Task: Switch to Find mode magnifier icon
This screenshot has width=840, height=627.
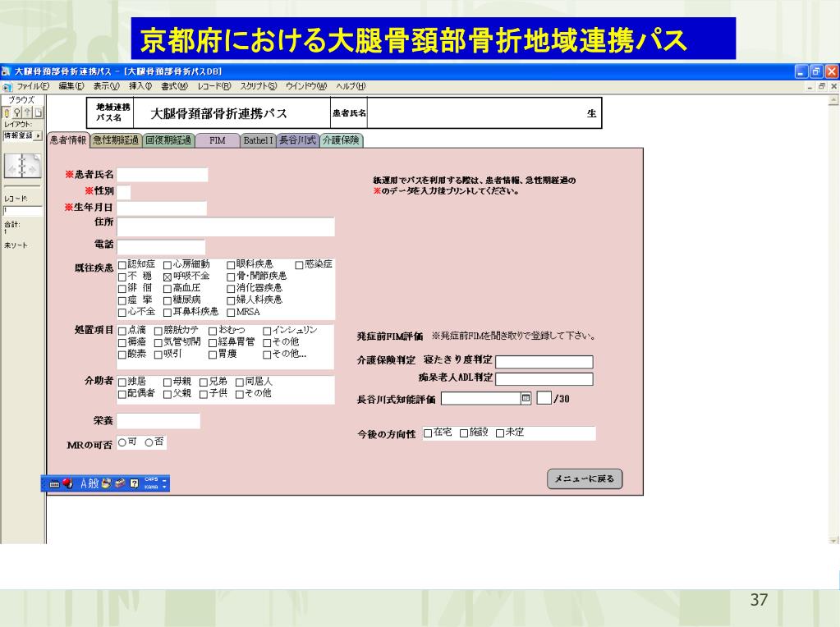Action: (x=17, y=112)
